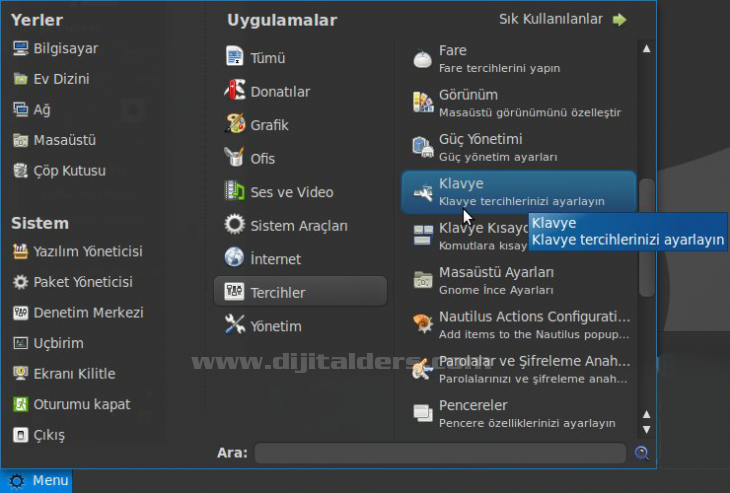Click "Masaüstü görünümünü özelleştir" text
This screenshot has height=493, width=730.
point(530,113)
